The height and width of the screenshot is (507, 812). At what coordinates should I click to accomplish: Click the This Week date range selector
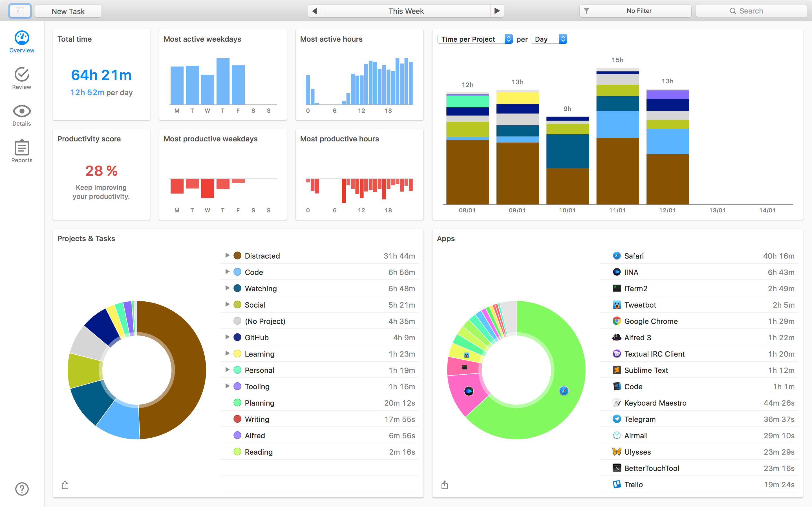[x=406, y=11]
